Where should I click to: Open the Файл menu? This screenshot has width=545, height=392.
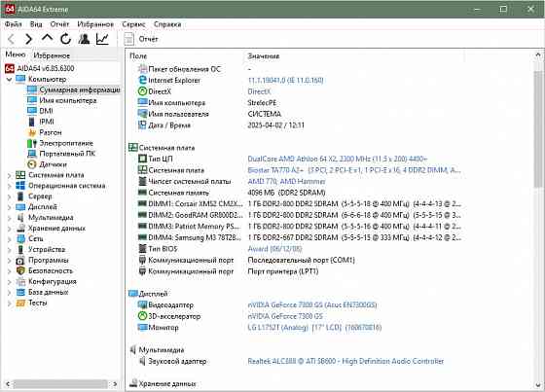coord(14,24)
